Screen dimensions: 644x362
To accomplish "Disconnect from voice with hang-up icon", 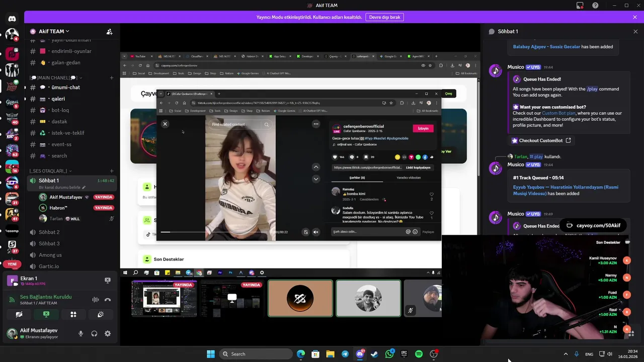I will (x=107, y=300).
